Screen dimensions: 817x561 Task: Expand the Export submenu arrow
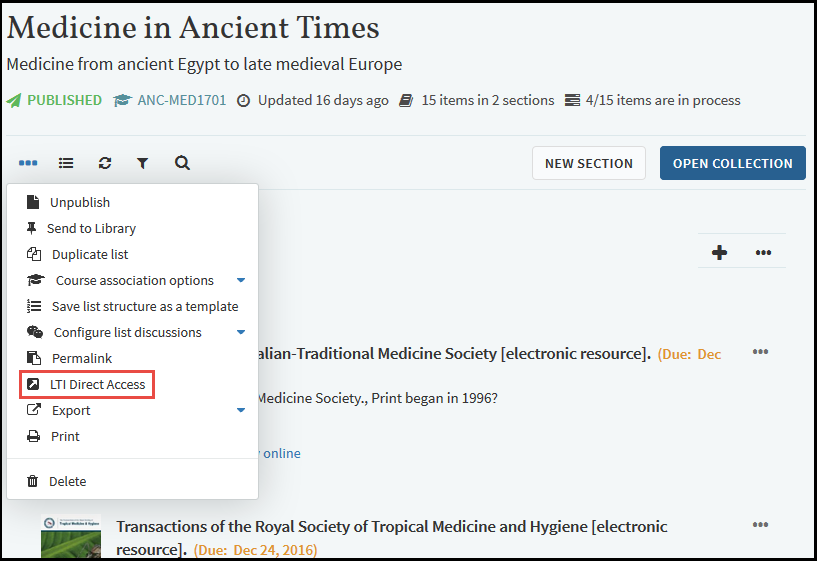[241, 411]
